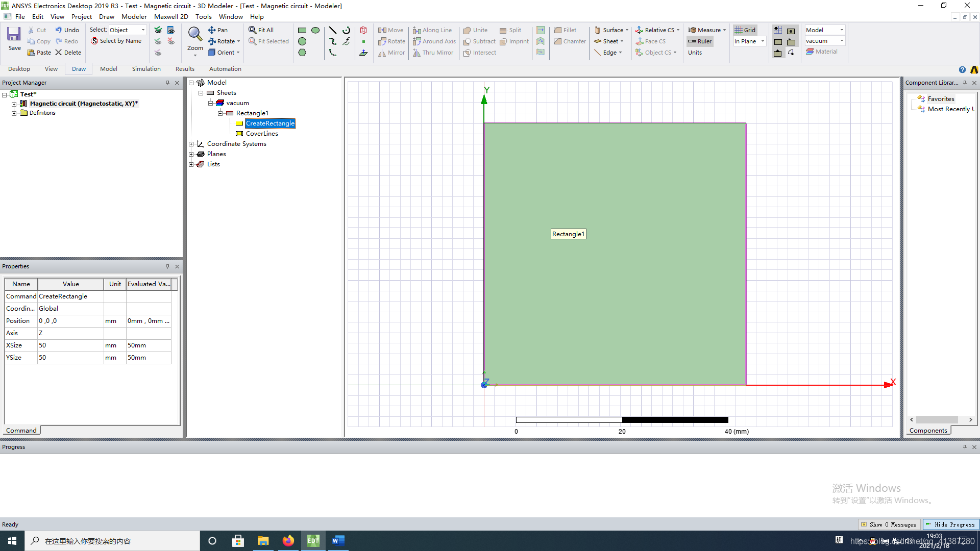Select the Draw Regular Polygon tool

pyautogui.click(x=302, y=53)
